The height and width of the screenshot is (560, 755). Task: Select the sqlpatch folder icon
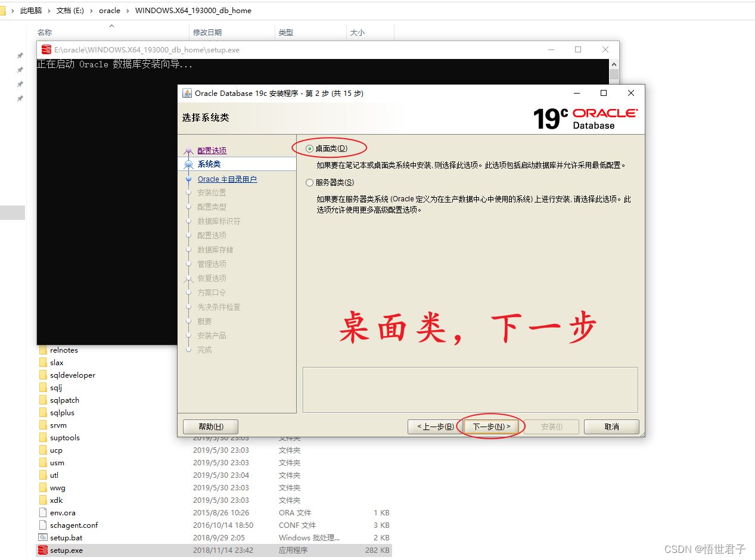click(42, 400)
